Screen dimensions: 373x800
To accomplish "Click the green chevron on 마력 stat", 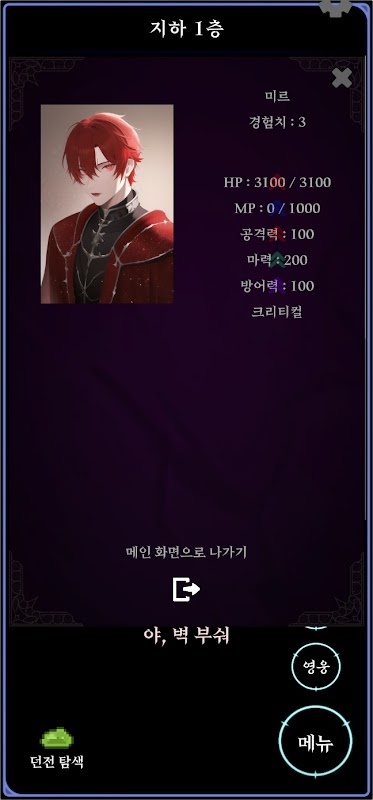I will tap(277, 260).
